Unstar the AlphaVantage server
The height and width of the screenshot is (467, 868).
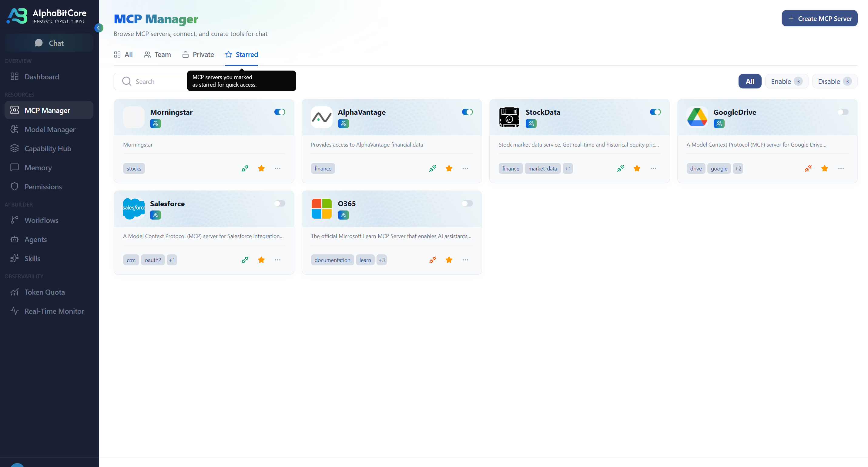pos(449,168)
